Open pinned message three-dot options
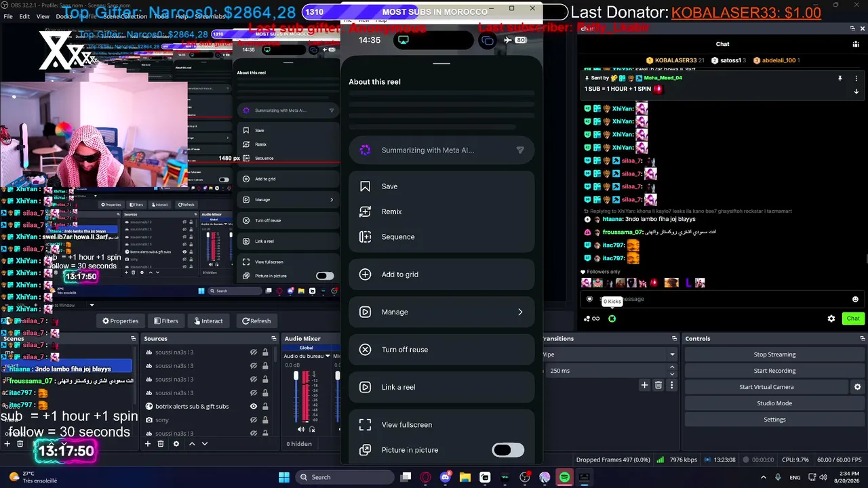 (x=856, y=79)
